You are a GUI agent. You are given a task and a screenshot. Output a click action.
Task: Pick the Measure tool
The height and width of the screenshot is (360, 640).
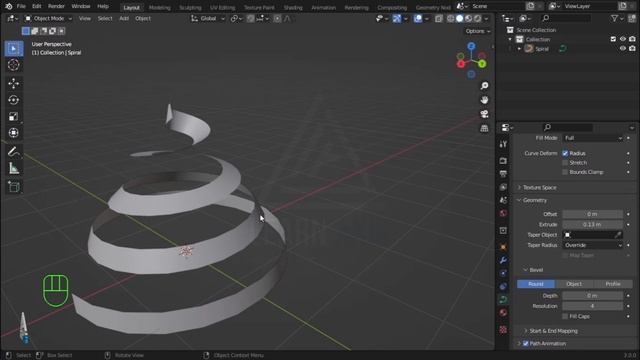point(13,168)
